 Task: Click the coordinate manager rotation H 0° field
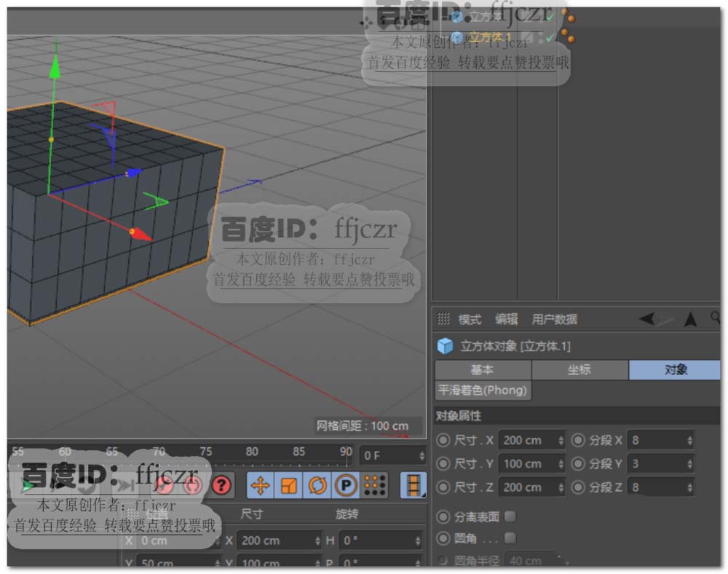click(x=381, y=540)
